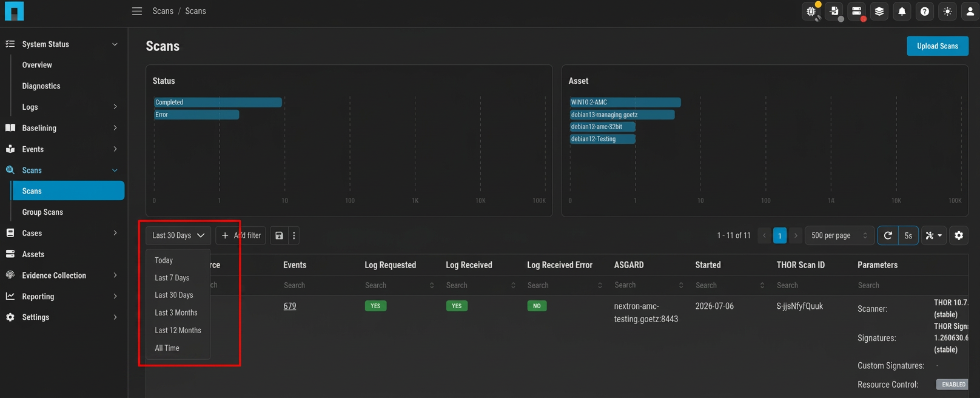Image resolution: width=980 pixels, height=398 pixels.
Task: Expand the Settings menu chevron
Action: tap(115, 317)
